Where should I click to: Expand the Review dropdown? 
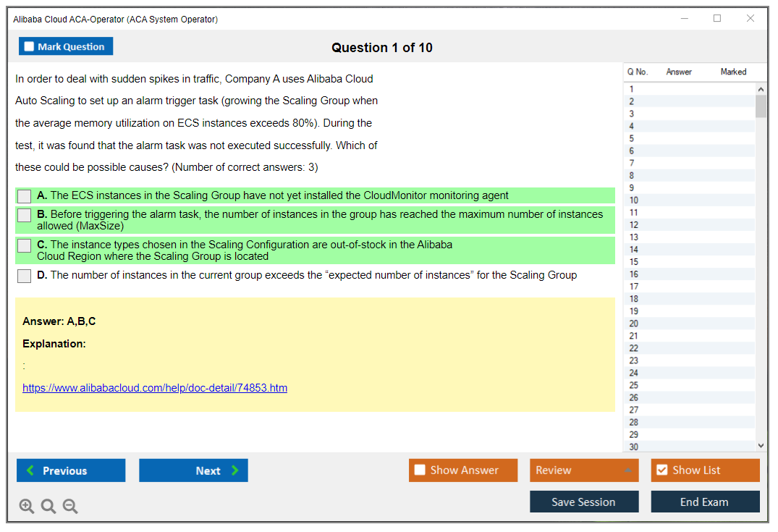click(627, 470)
